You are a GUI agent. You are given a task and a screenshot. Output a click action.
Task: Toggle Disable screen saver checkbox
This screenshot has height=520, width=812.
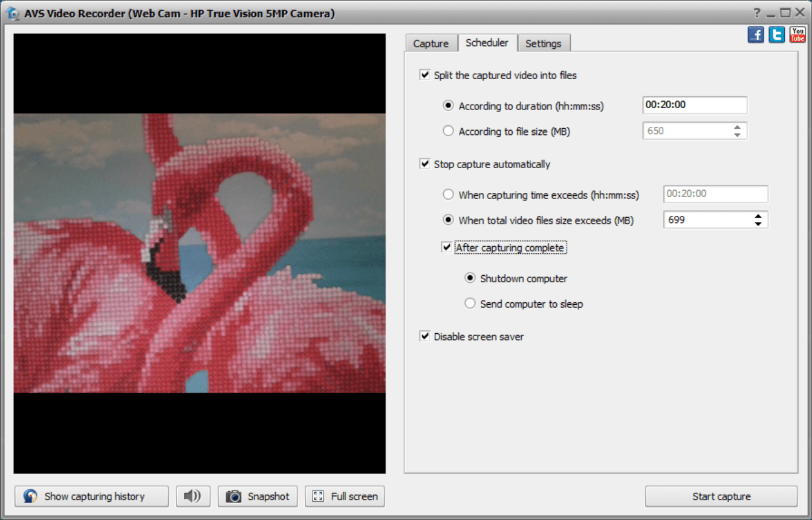[x=424, y=336]
